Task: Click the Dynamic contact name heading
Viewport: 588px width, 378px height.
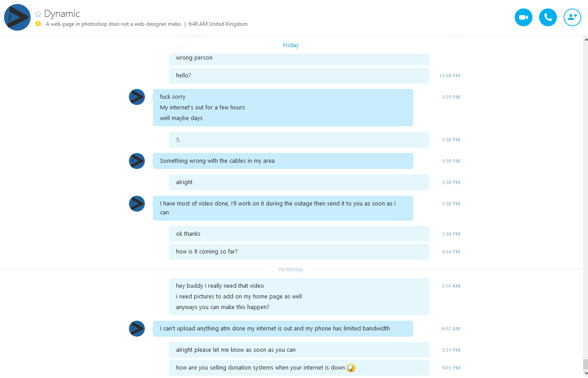Action: click(62, 14)
